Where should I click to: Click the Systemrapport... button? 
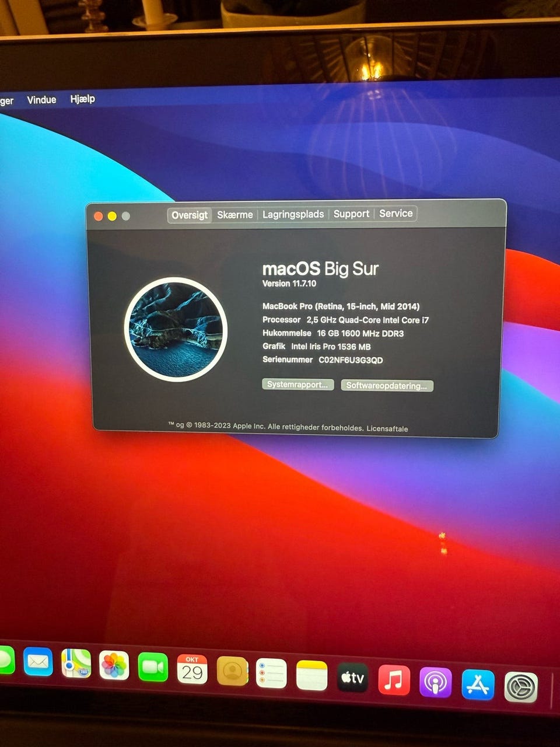tap(297, 385)
